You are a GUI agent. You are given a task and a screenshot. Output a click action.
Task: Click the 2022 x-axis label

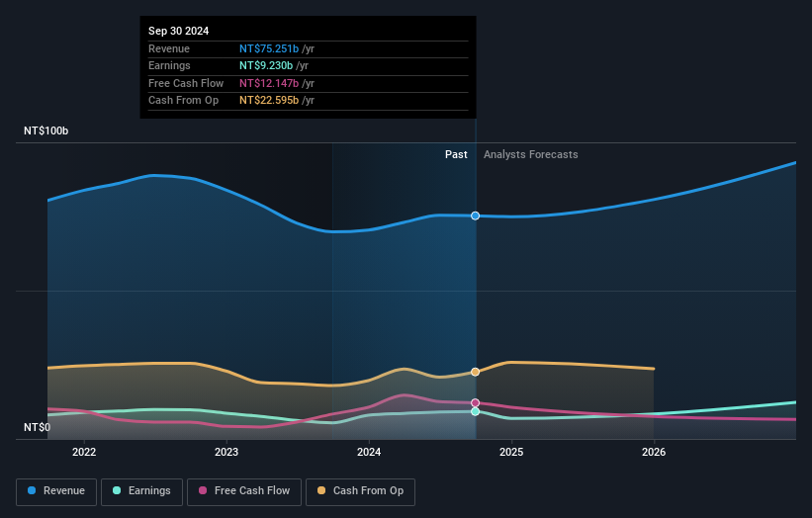tap(84, 452)
